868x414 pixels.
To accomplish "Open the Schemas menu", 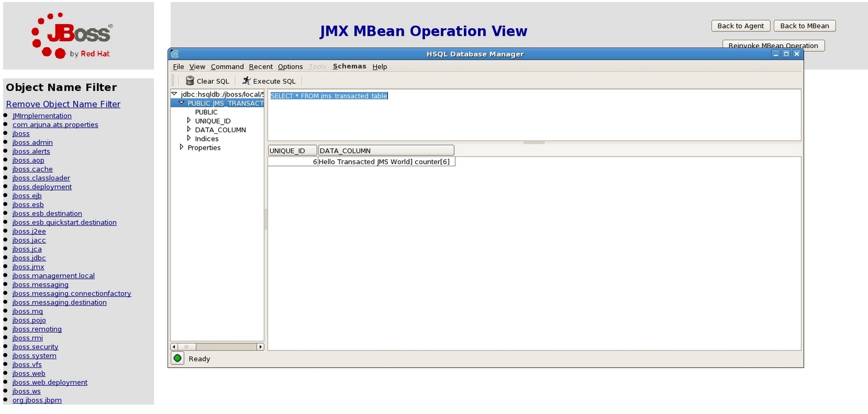I will coord(349,66).
